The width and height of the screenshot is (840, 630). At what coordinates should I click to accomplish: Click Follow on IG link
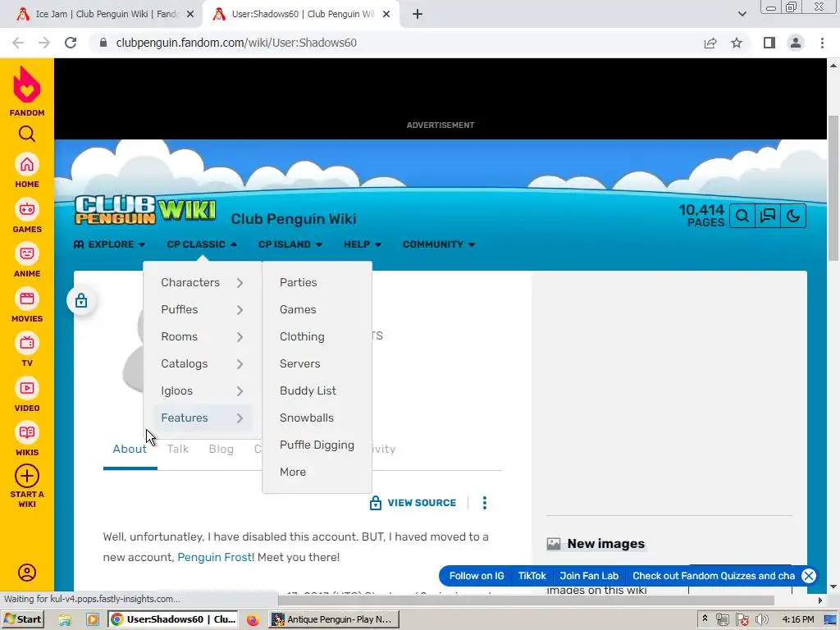(477, 576)
